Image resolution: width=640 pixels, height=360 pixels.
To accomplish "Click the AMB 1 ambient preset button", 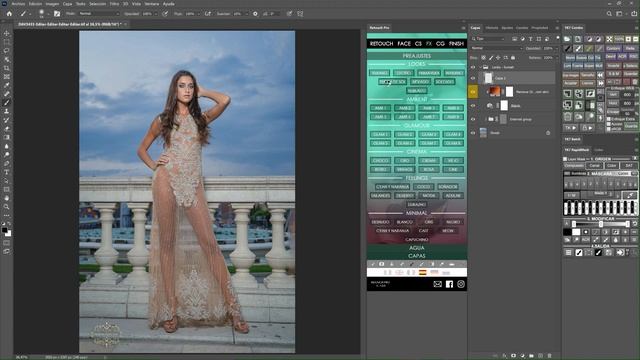I will [380, 108].
